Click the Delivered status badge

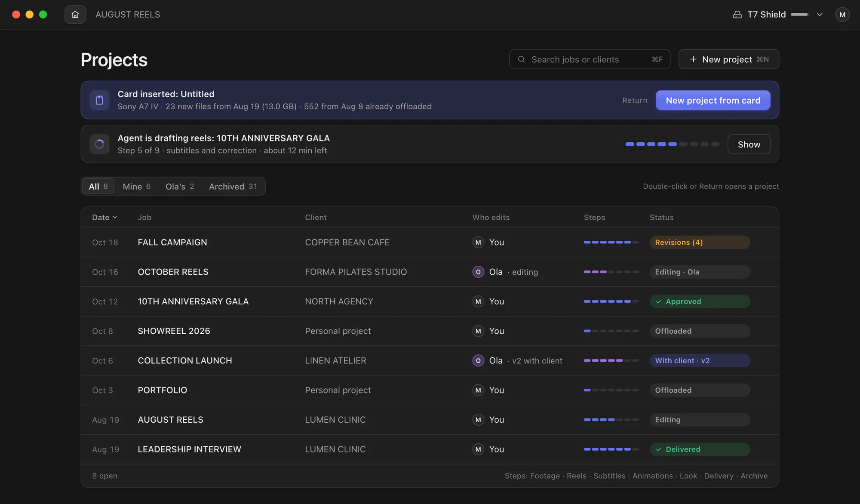pyautogui.click(x=700, y=449)
